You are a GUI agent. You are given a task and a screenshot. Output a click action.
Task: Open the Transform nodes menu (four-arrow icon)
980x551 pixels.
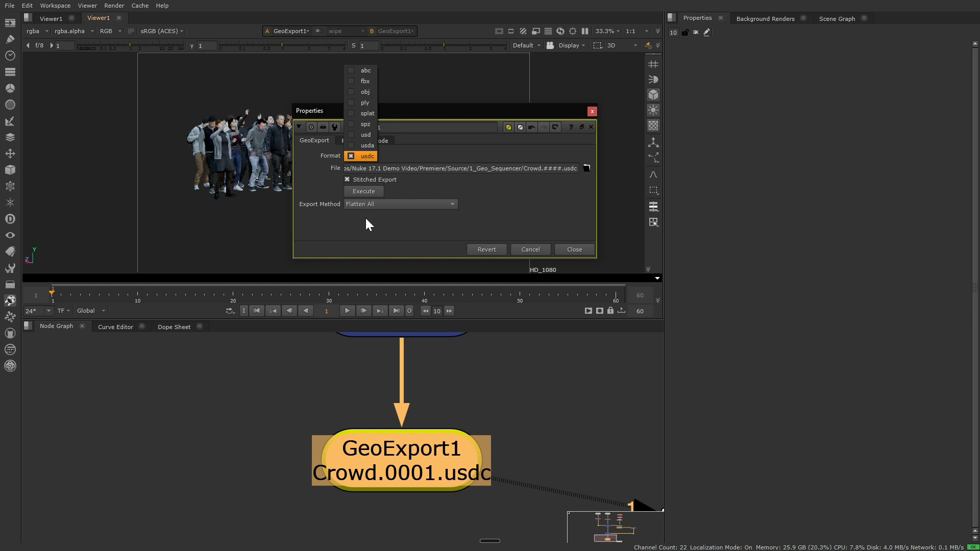10,154
